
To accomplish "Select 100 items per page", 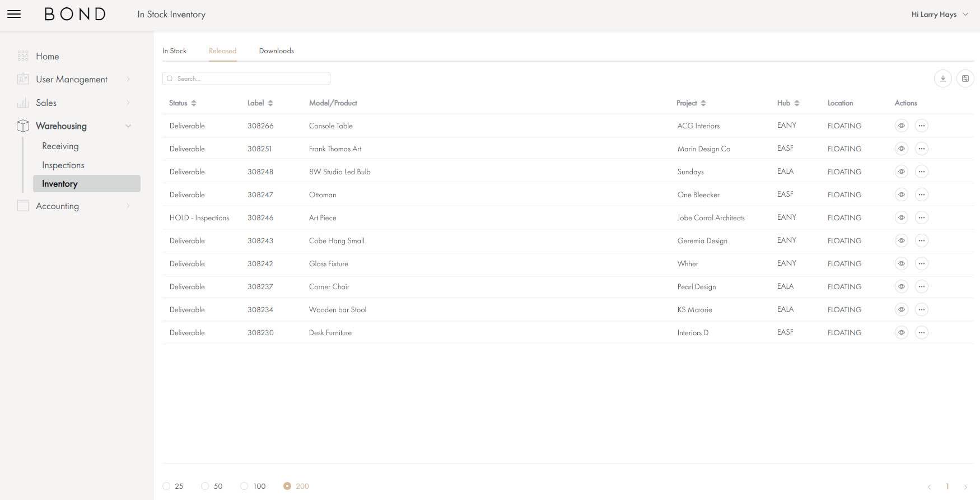I will (x=244, y=486).
